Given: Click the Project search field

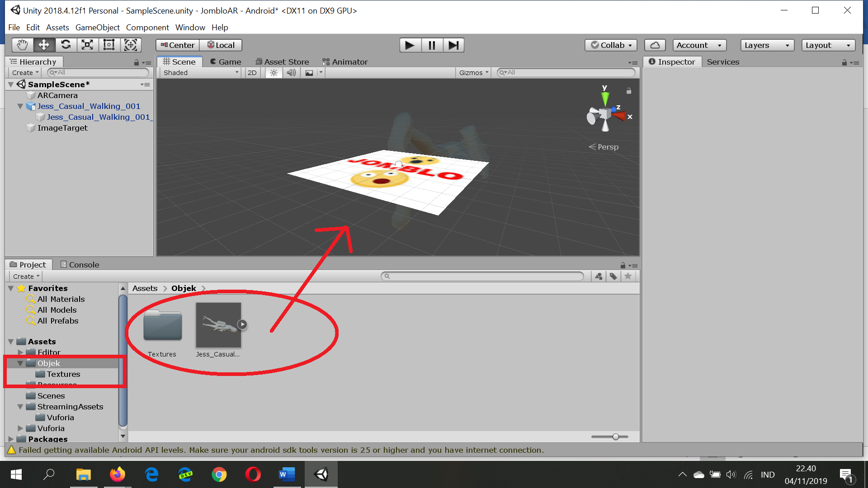Looking at the screenshot, I should tap(482, 276).
